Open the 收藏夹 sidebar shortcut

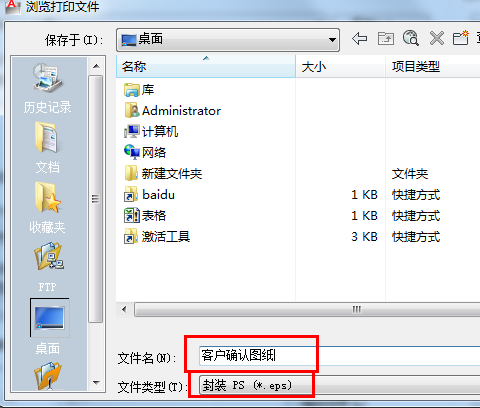pos(47,208)
